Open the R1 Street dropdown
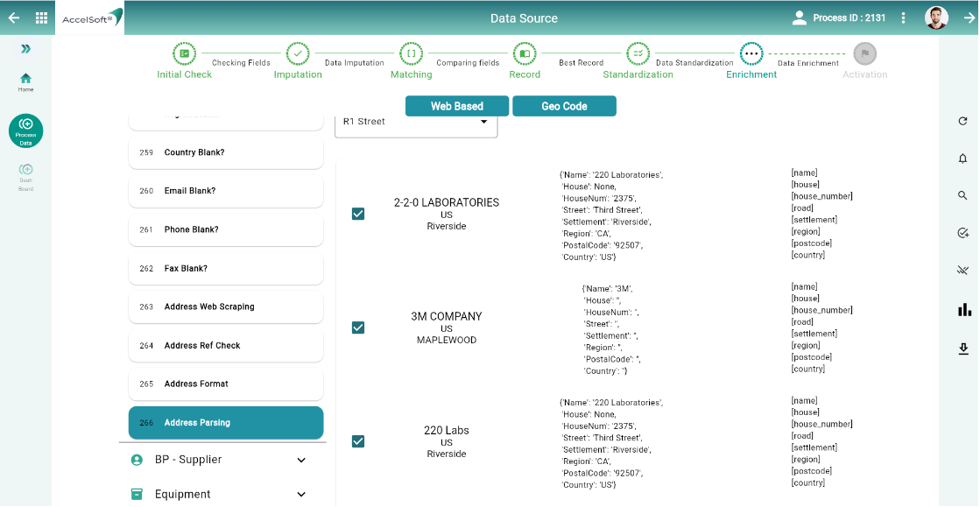 point(416,122)
